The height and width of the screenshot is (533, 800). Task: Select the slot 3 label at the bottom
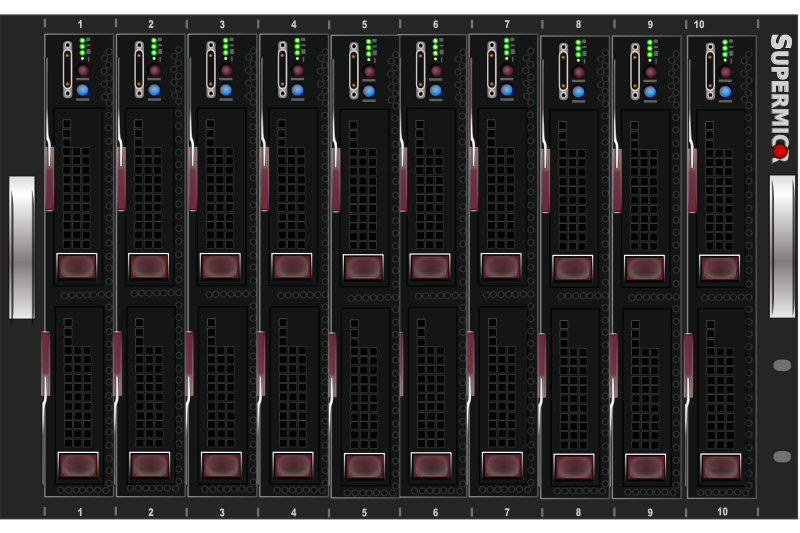[222, 512]
